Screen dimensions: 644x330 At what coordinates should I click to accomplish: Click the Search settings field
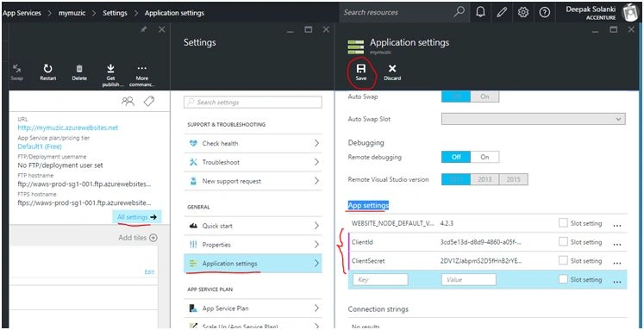253,103
